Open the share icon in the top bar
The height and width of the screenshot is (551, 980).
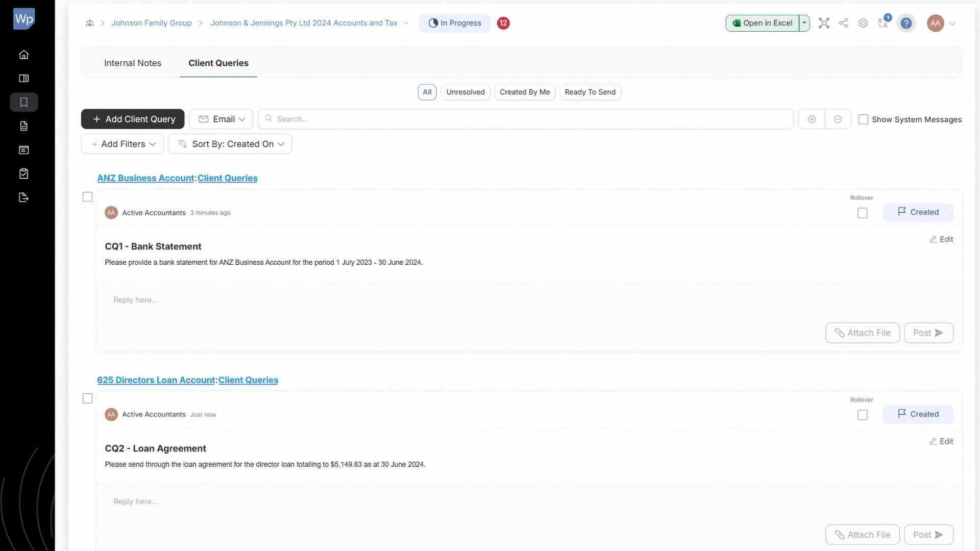(843, 23)
